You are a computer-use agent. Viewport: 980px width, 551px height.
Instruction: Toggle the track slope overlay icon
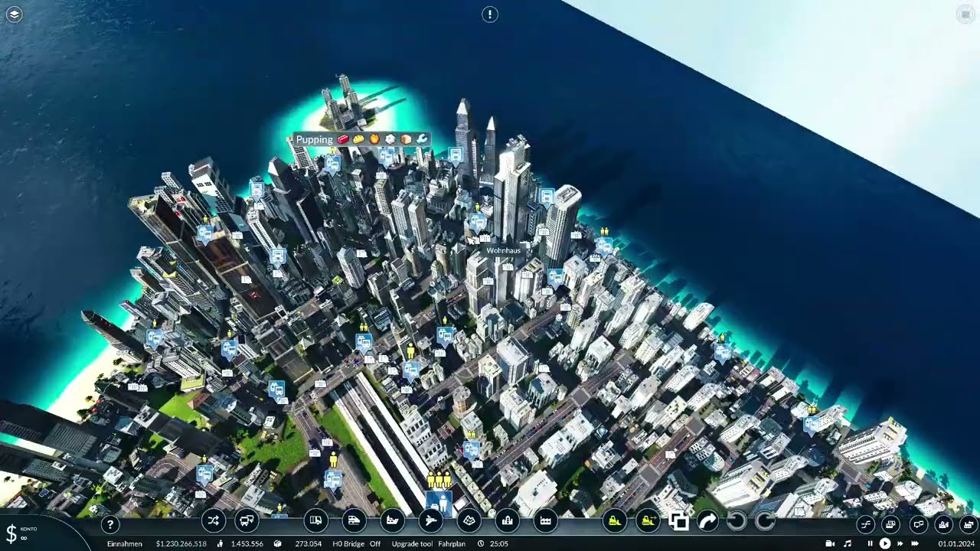tap(865, 524)
